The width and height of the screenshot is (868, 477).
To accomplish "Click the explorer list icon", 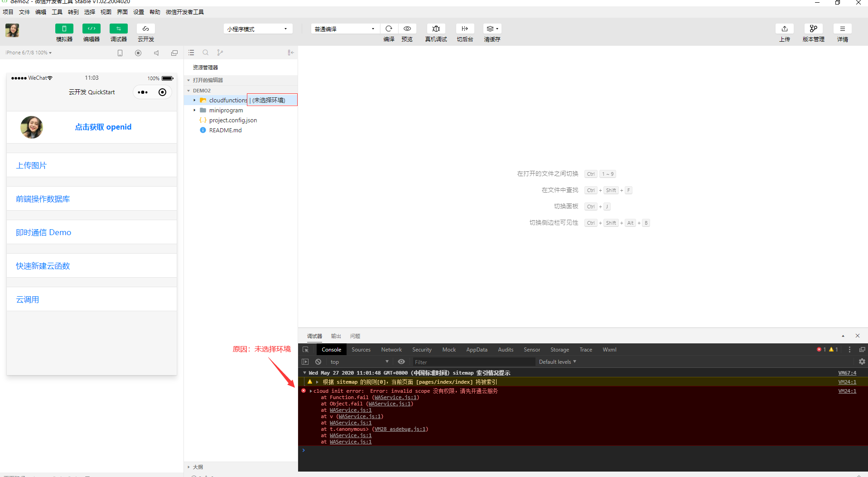I will click(191, 53).
